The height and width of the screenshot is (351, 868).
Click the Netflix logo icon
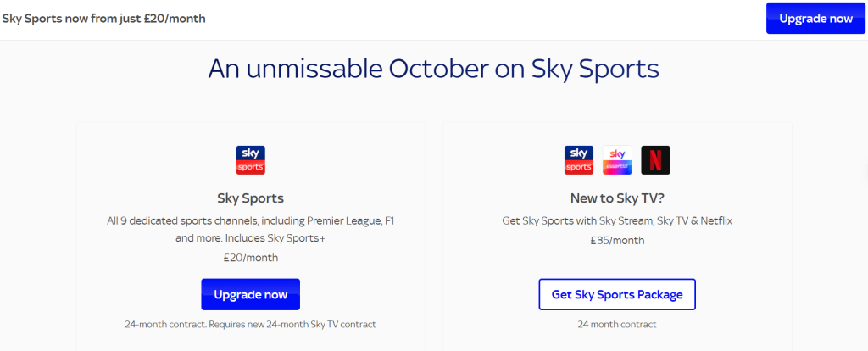click(655, 160)
